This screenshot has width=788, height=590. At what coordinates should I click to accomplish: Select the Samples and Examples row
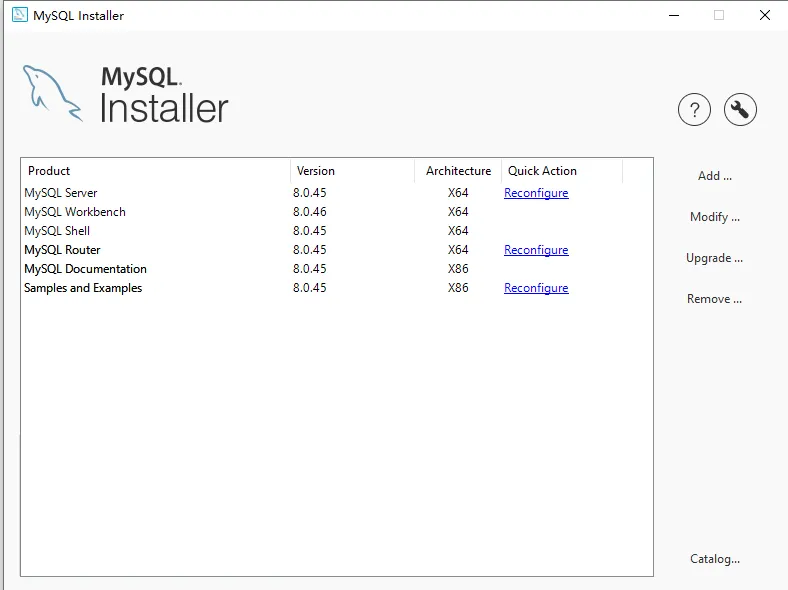pos(337,288)
